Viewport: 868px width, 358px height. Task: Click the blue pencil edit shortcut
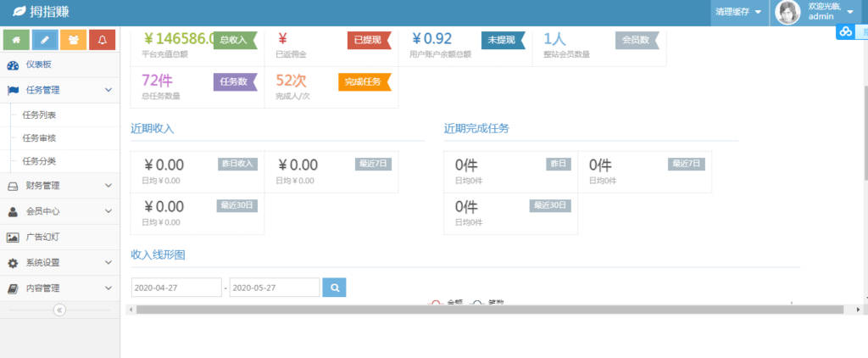click(x=45, y=40)
